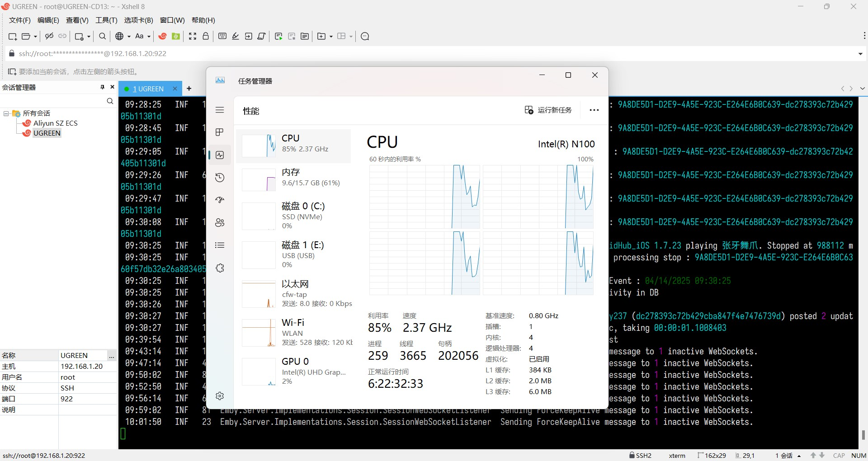Launch new Xshell via red swirl icon

click(163, 36)
